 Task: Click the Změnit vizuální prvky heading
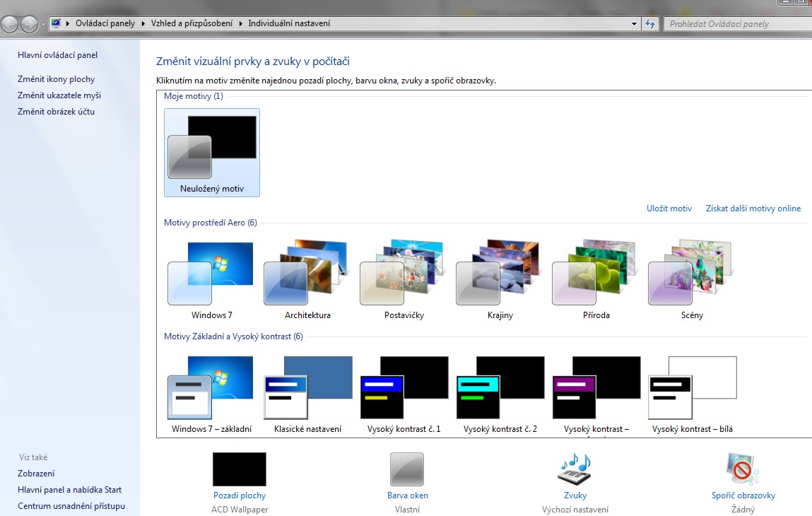(253, 61)
